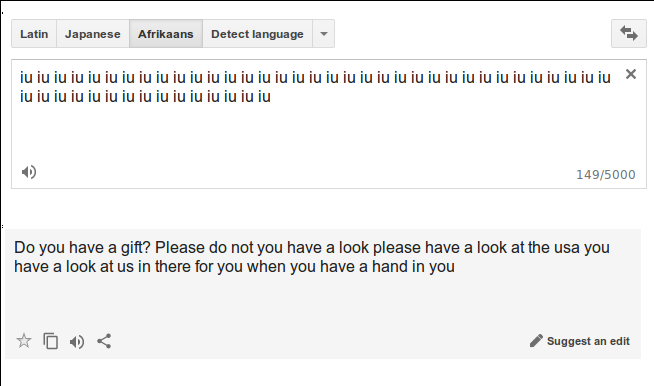Copy the translated text
The width and height of the screenshot is (654, 386).
(50, 341)
